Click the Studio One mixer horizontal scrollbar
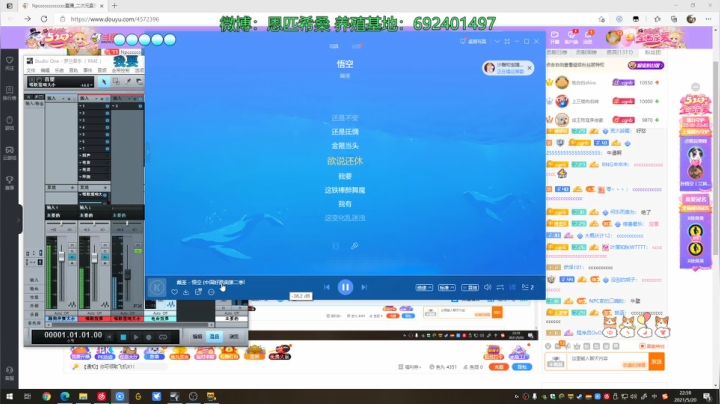Image resolution: width=720 pixels, height=404 pixels. pyautogui.click(x=129, y=325)
